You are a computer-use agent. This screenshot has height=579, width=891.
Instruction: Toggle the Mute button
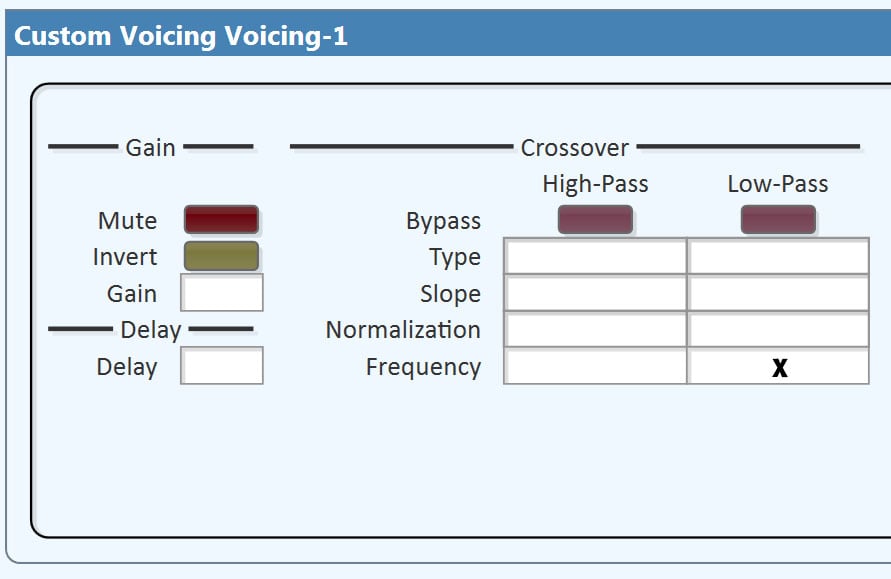click(x=221, y=220)
